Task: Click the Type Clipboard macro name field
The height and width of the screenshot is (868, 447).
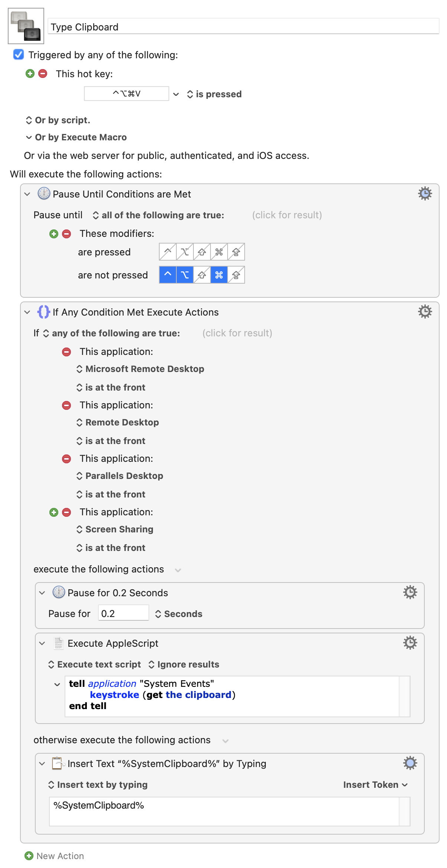Action: [244, 27]
